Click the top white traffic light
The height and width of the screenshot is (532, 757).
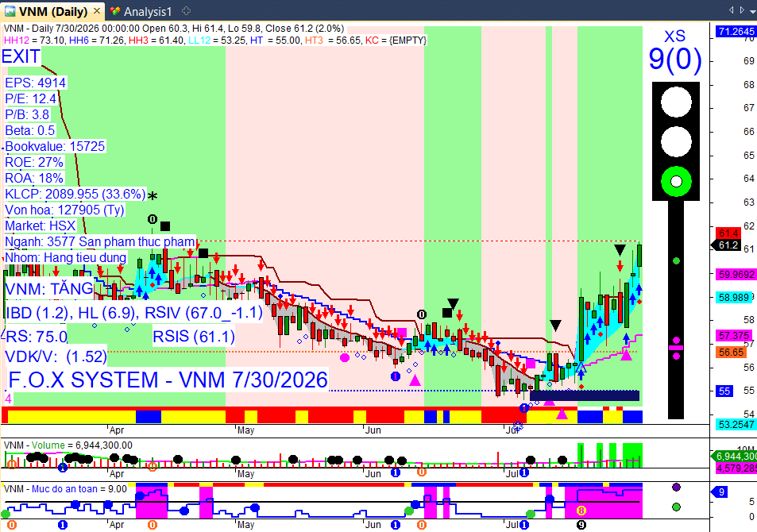676,102
